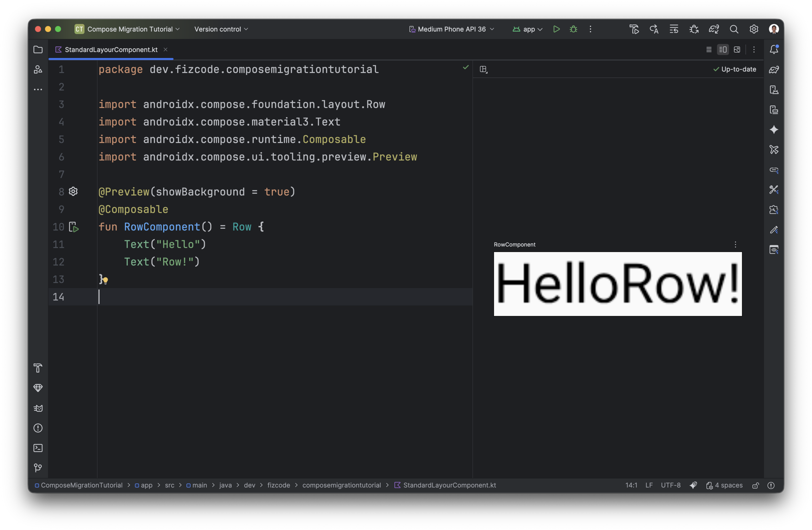Open Running Devices icon in right sidebar
This screenshot has height=530, width=812.
pyautogui.click(x=774, y=109)
